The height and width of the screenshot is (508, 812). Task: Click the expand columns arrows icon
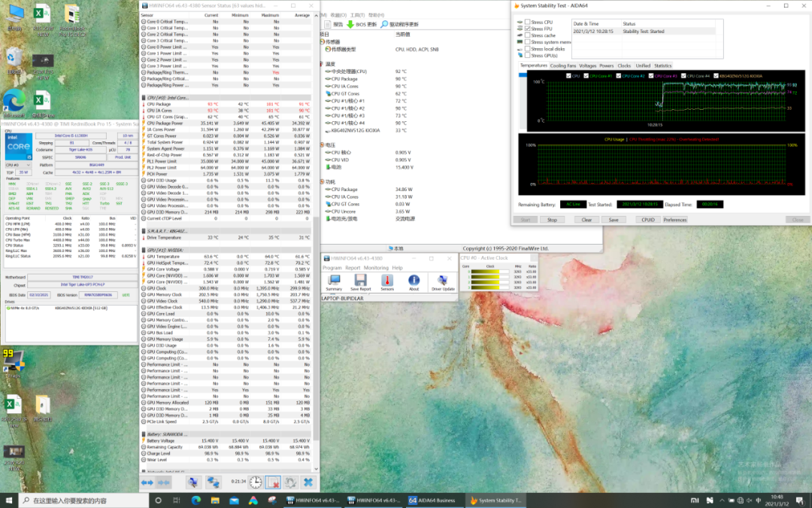click(147, 482)
